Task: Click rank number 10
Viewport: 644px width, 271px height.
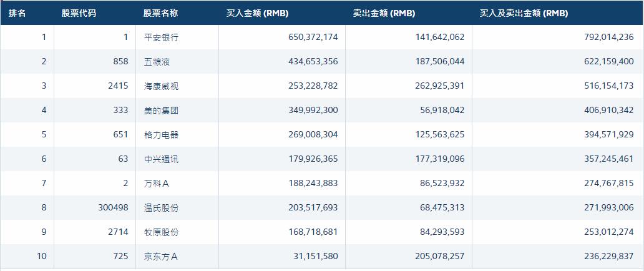Action: point(42,256)
